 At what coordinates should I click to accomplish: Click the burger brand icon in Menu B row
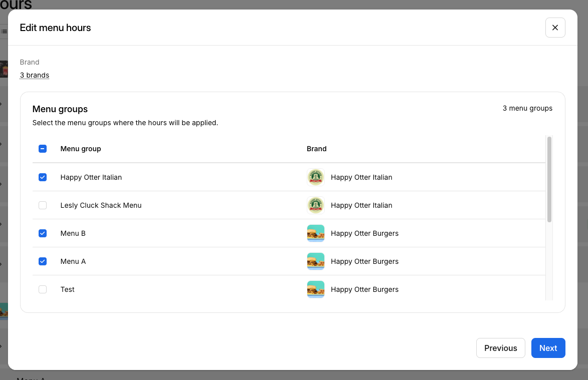tap(315, 233)
